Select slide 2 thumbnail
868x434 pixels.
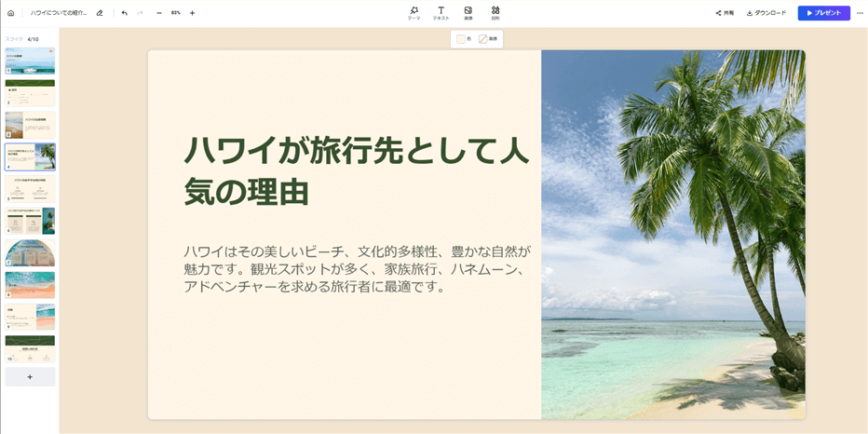coord(30,93)
